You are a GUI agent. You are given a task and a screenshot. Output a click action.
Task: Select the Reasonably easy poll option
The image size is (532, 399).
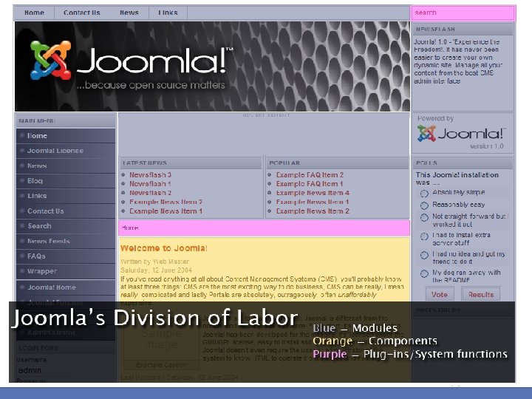tap(424, 205)
